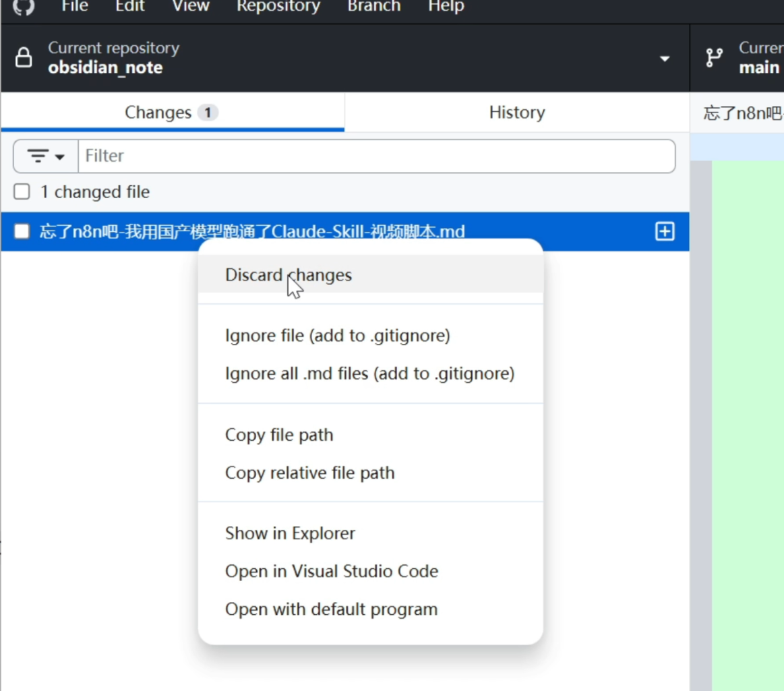Click the diff header file name
Image resolution: width=784 pixels, height=691 pixels.
pos(743,113)
